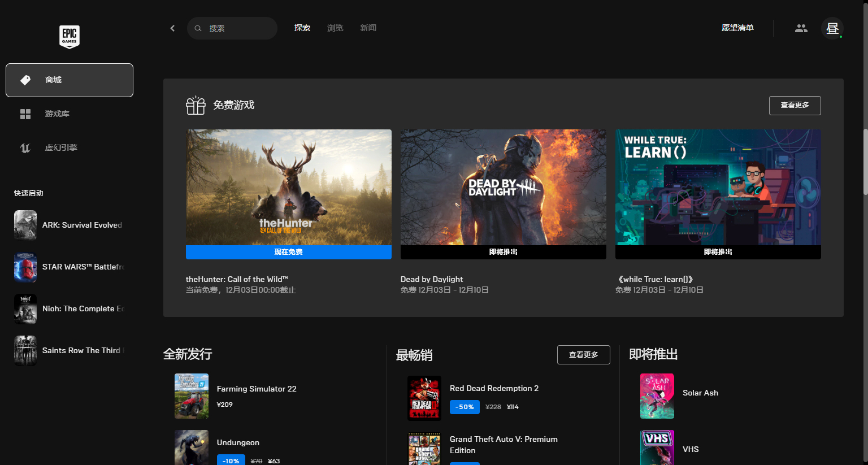Click the theHunter: Call of the Wild title
This screenshot has height=465, width=868.
[x=237, y=279]
